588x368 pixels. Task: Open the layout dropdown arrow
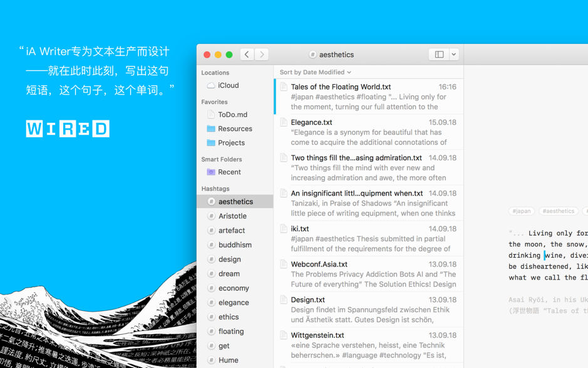point(454,55)
